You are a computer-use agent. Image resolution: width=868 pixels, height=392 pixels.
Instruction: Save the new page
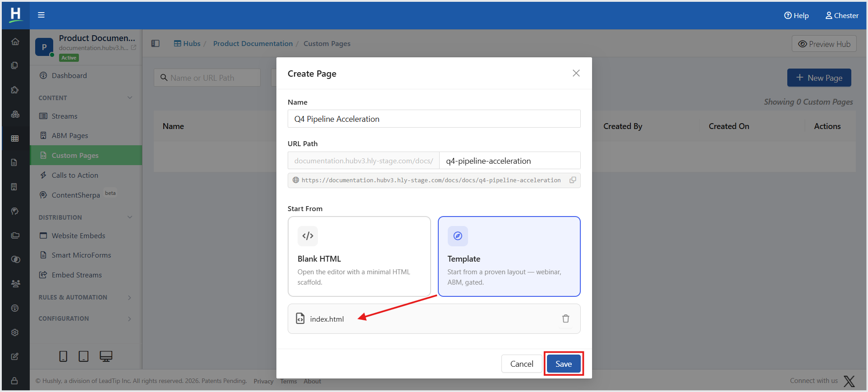tap(564, 364)
